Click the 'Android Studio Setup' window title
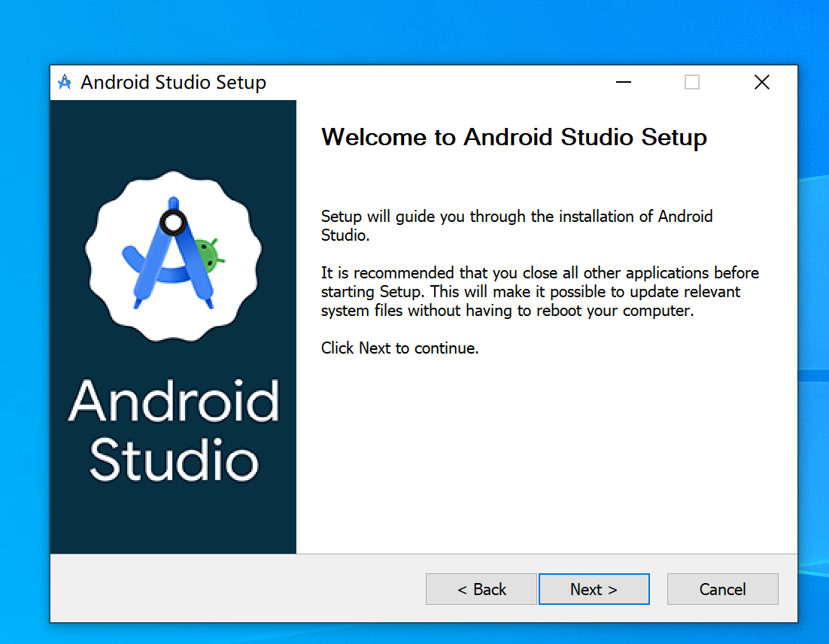This screenshot has width=829, height=644. (174, 83)
